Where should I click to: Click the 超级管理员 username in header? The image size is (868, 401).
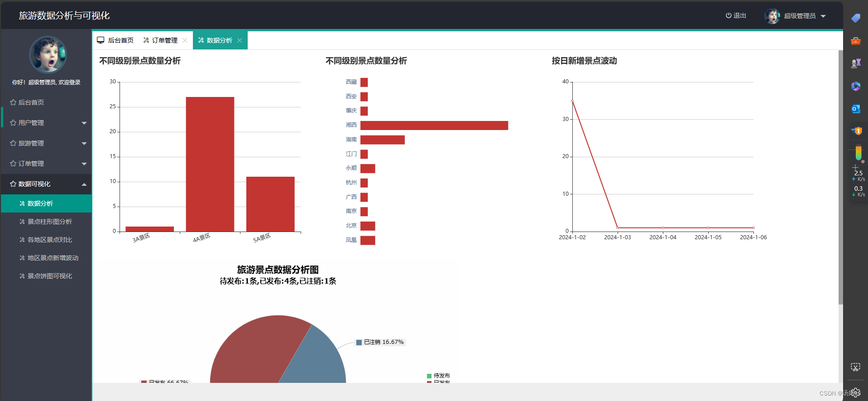(x=800, y=16)
